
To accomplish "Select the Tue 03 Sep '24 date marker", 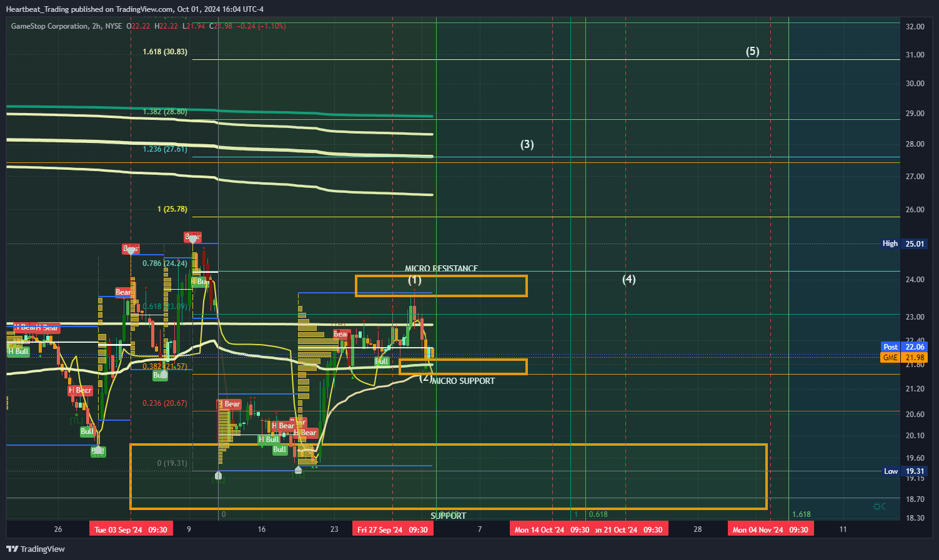I will pyautogui.click(x=131, y=529).
